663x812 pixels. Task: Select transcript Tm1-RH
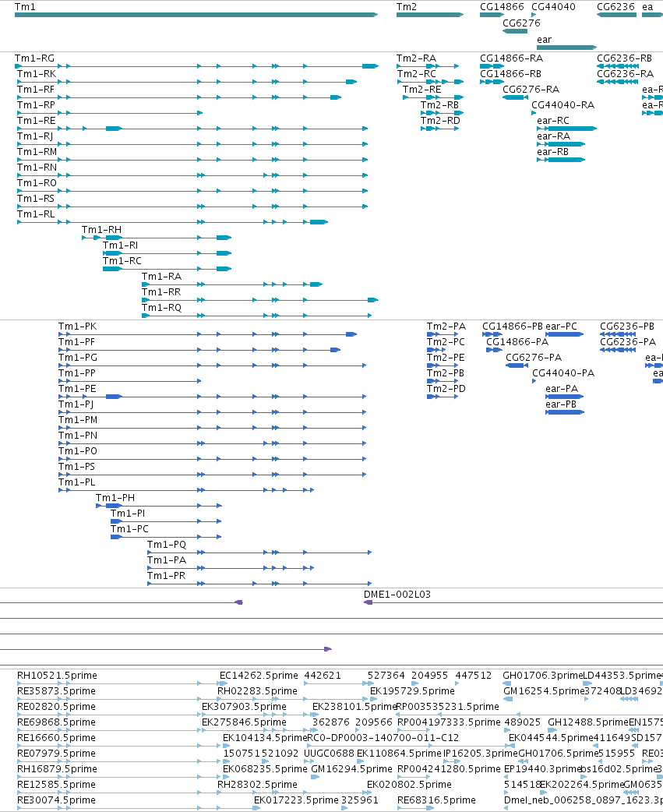pos(157,237)
